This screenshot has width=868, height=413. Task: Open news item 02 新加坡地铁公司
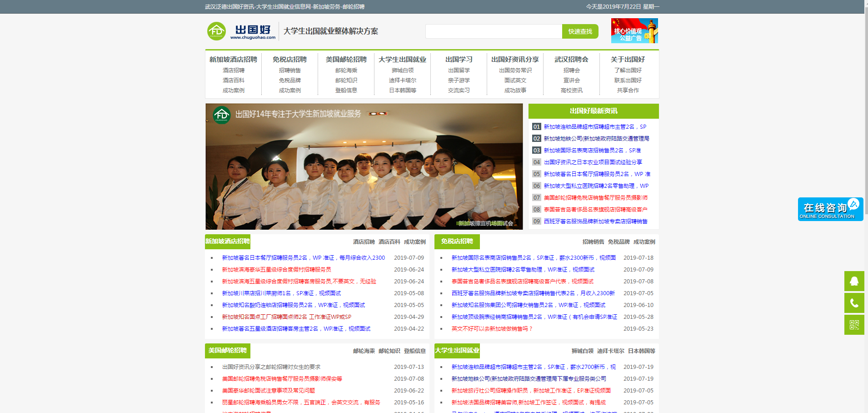596,139
